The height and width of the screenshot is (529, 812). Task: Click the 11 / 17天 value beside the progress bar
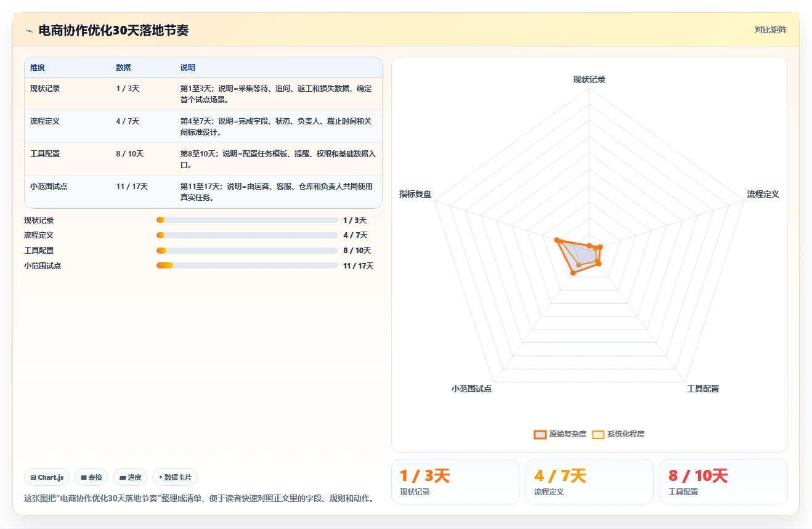(x=359, y=266)
